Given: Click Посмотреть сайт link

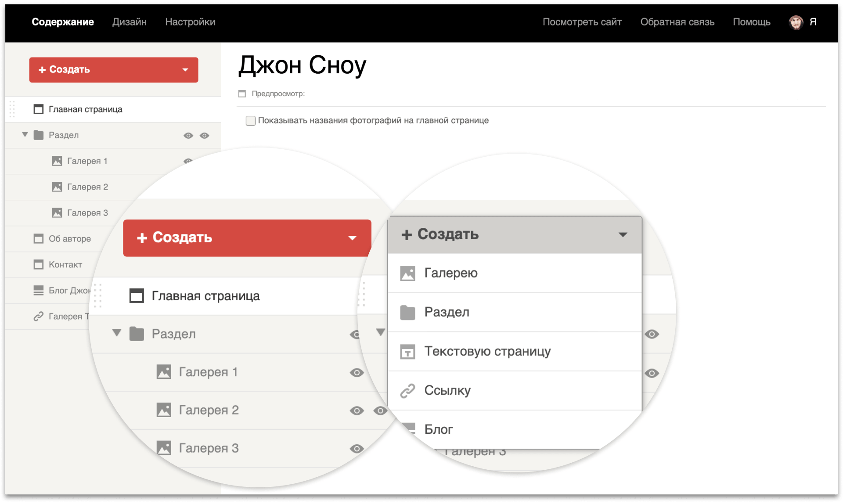Looking at the screenshot, I should click(582, 22).
